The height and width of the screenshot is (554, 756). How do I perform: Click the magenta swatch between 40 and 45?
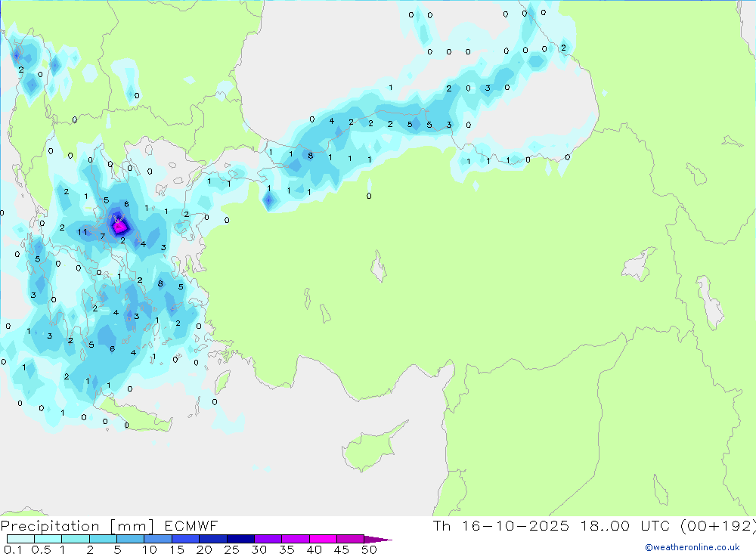pyautogui.click(x=323, y=539)
